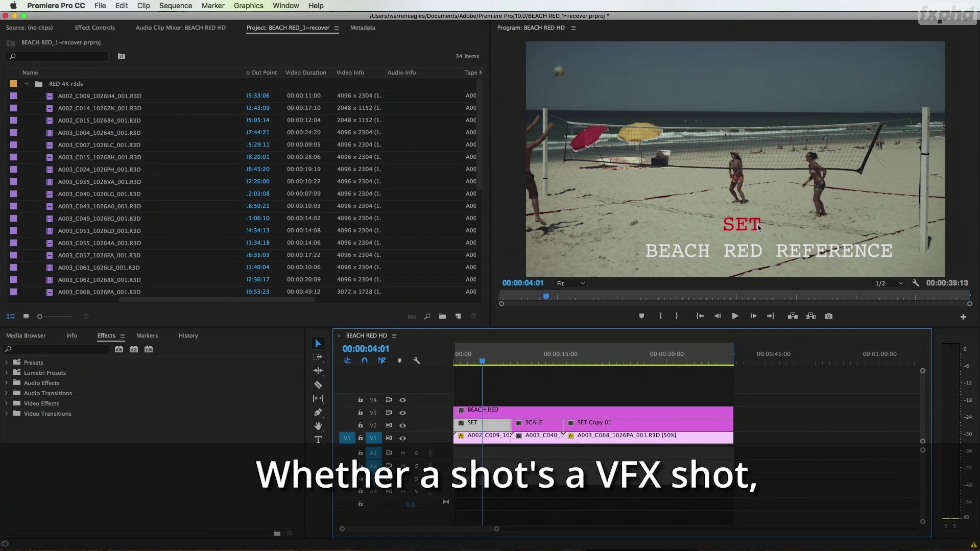Select the Selection tool arrow
Screen dimensions: 980x551
click(x=318, y=344)
